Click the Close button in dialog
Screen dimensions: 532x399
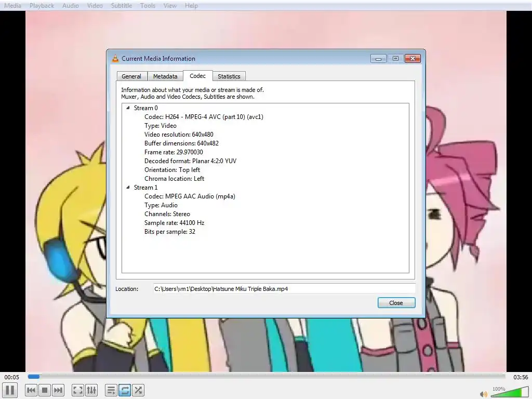[396, 303]
